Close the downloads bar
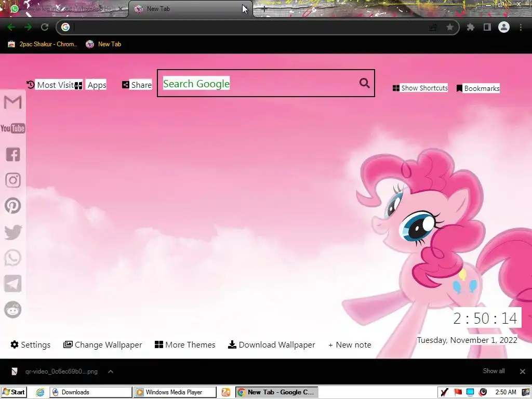The image size is (532, 399). 523,371
